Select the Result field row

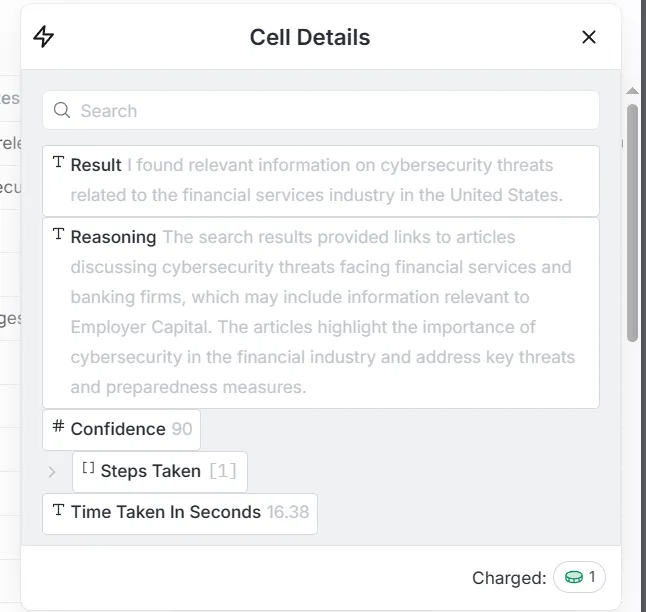point(321,181)
